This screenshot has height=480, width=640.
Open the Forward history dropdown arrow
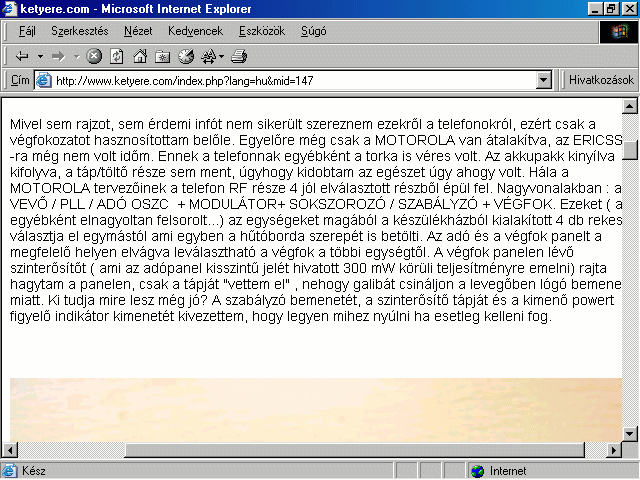tap(77, 56)
